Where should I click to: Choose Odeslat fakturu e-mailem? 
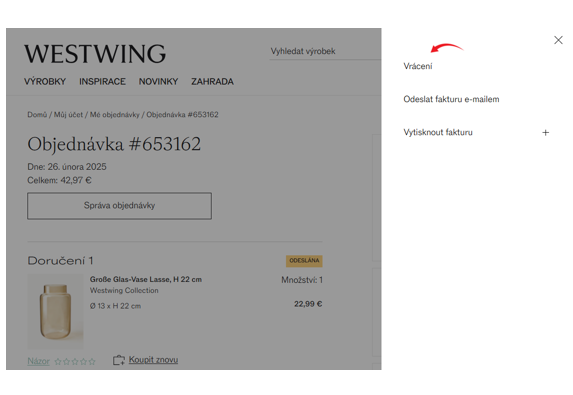coord(451,99)
